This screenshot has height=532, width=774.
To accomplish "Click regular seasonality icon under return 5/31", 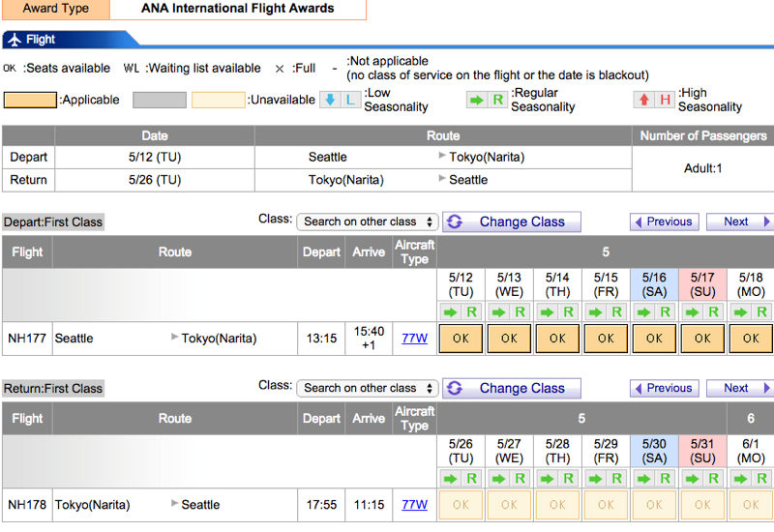I will pos(702,478).
